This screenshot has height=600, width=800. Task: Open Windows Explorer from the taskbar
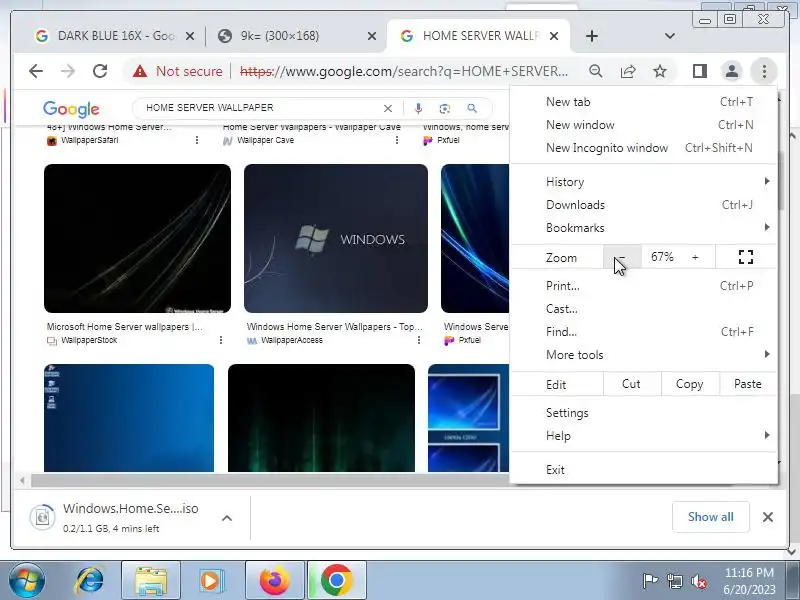pyautogui.click(x=151, y=580)
